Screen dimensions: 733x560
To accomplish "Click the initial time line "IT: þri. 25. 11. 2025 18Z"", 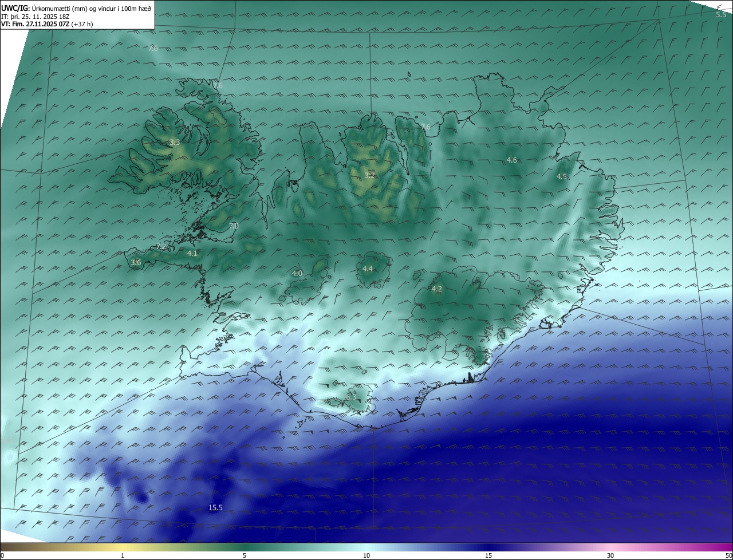I will 36,17.
